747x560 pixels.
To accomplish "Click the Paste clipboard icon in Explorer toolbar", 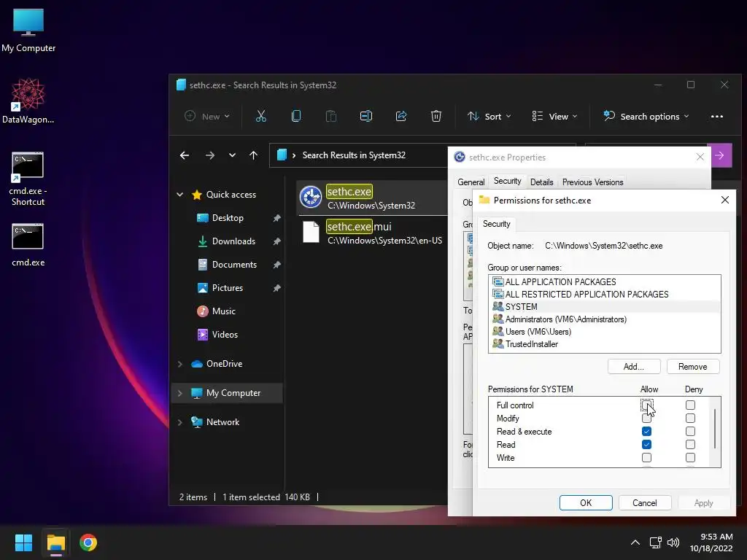I will click(331, 116).
